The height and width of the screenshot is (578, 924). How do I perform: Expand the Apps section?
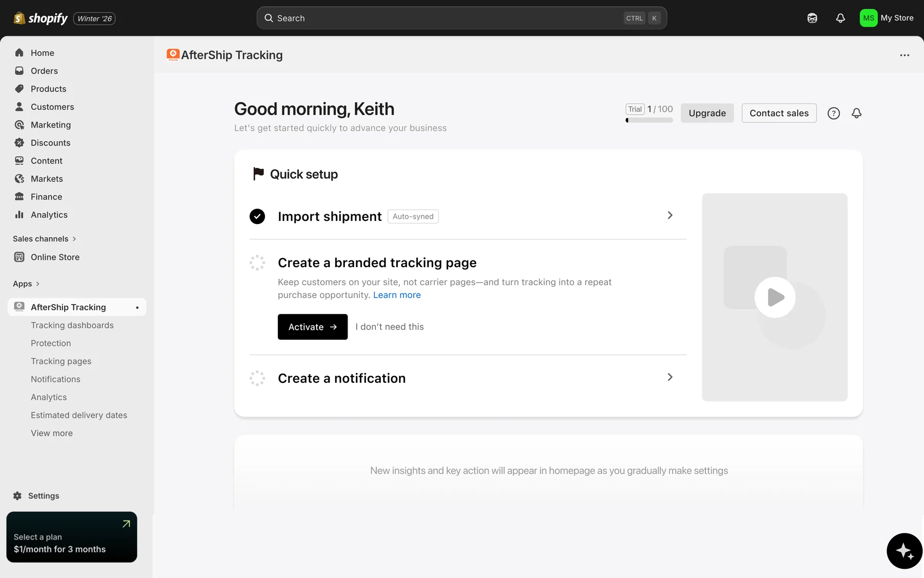pyautogui.click(x=26, y=284)
